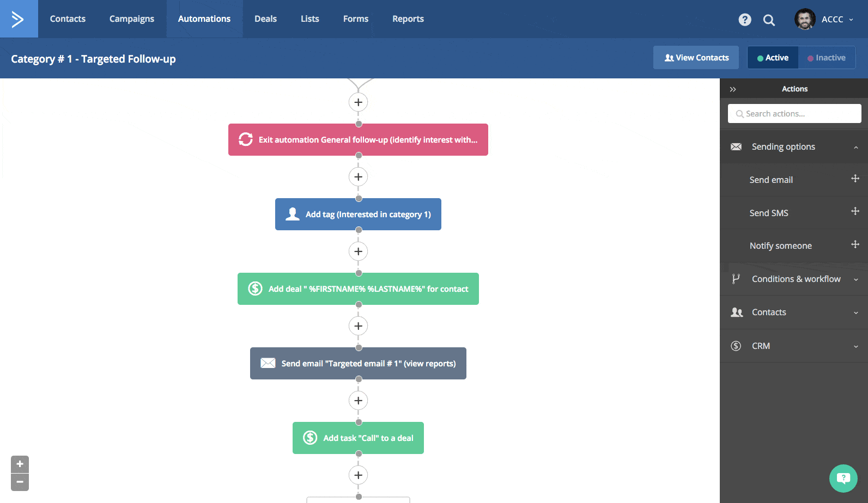This screenshot has width=868, height=503.
Task: Go to the Campaigns menu
Action: coord(132,19)
